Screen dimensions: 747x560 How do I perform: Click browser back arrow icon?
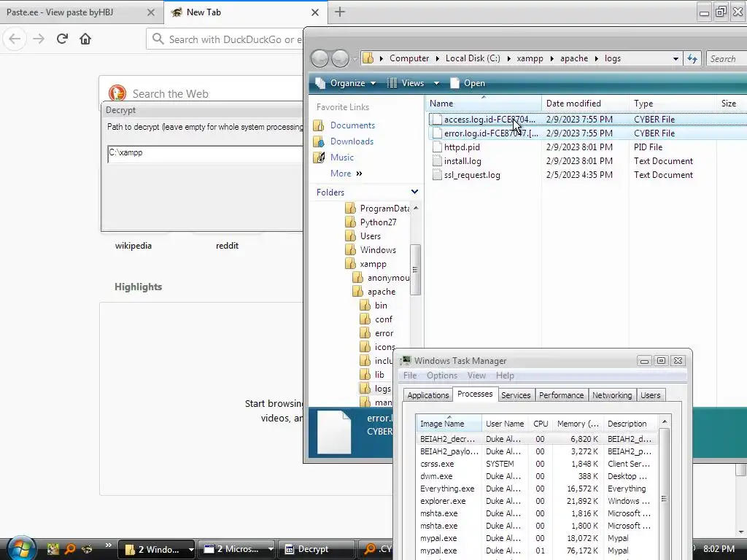[15, 39]
